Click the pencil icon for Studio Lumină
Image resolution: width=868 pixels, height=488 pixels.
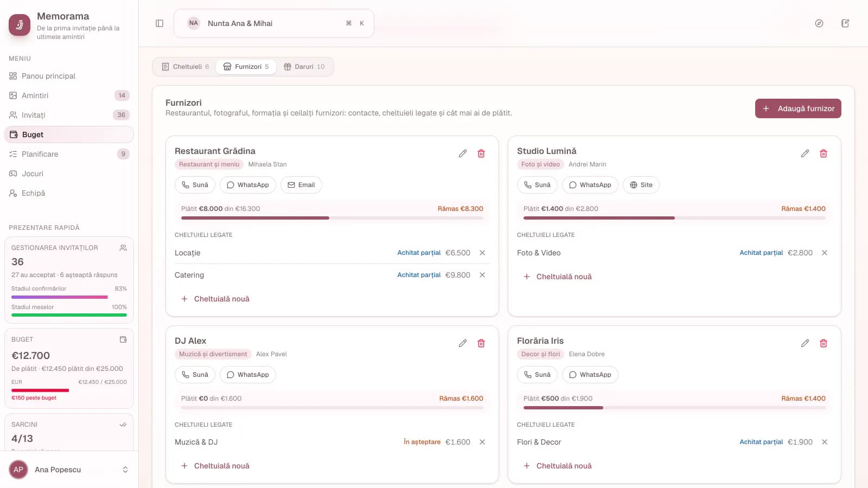tap(805, 153)
